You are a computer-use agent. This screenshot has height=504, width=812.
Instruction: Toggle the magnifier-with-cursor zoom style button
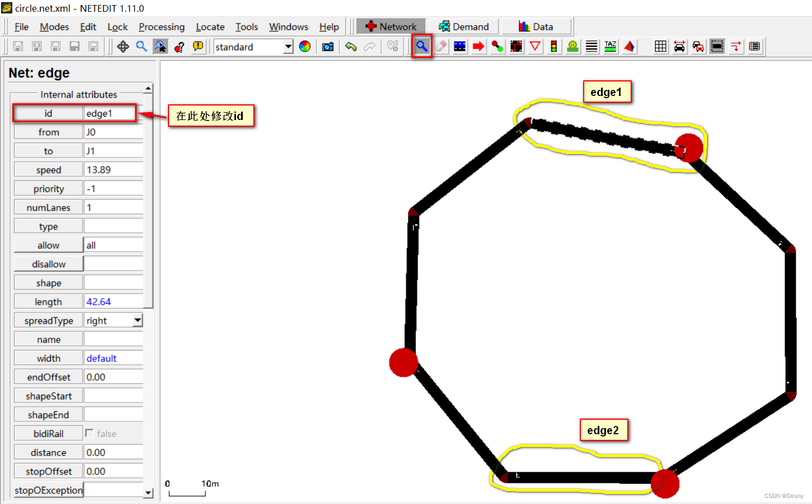[161, 46]
